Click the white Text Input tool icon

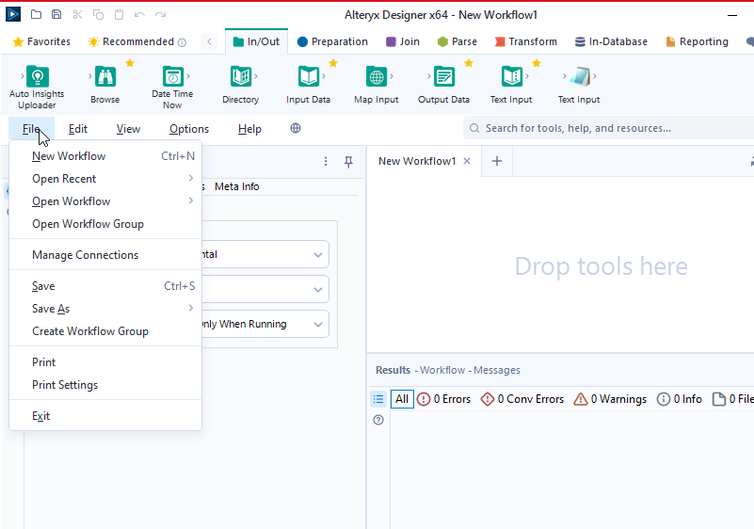coord(579,76)
